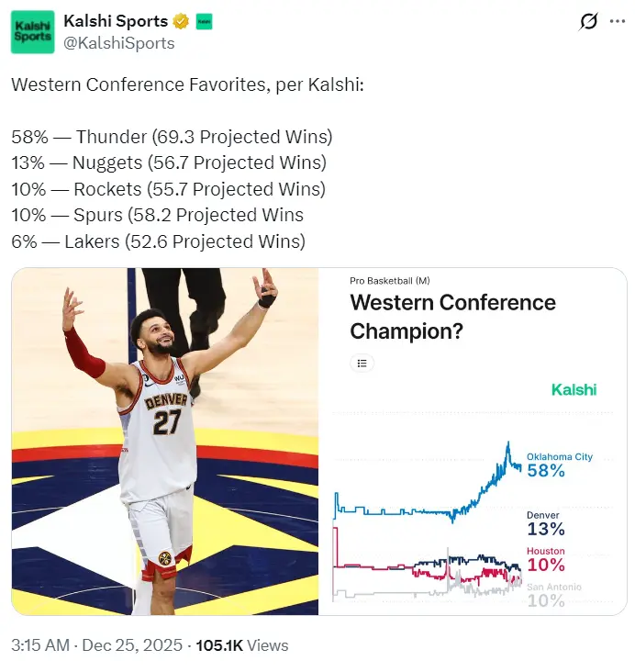Select the Houston 10% chart label
This screenshot has width=635, height=672.
pyautogui.click(x=545, y=559)
